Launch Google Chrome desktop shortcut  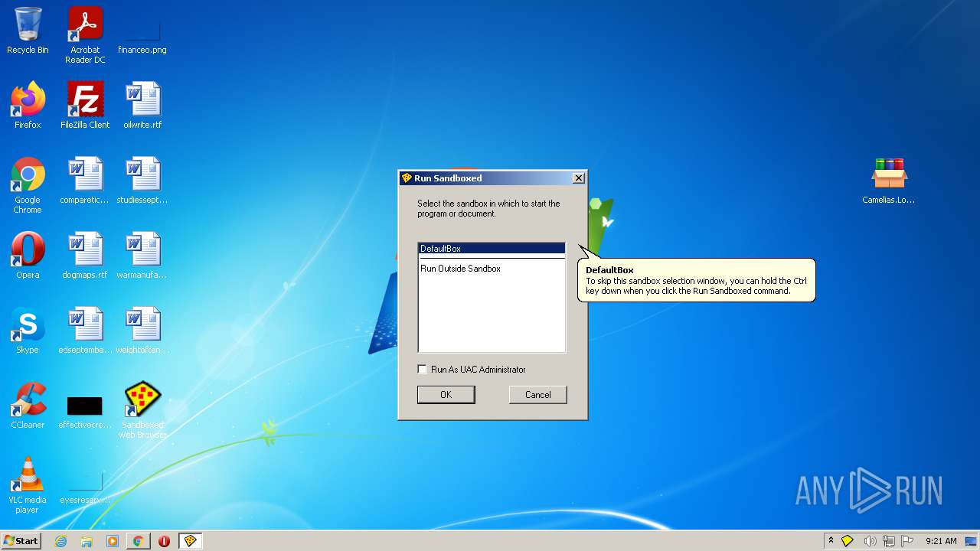pyautogui.click(x=28, y=185)
